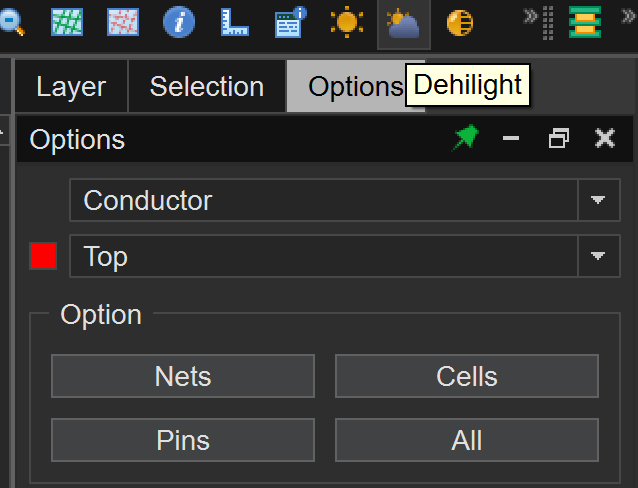Expand toolbar overflow chevron
The height and width of the screenshot is (488, 638).
tap(531, 15)
